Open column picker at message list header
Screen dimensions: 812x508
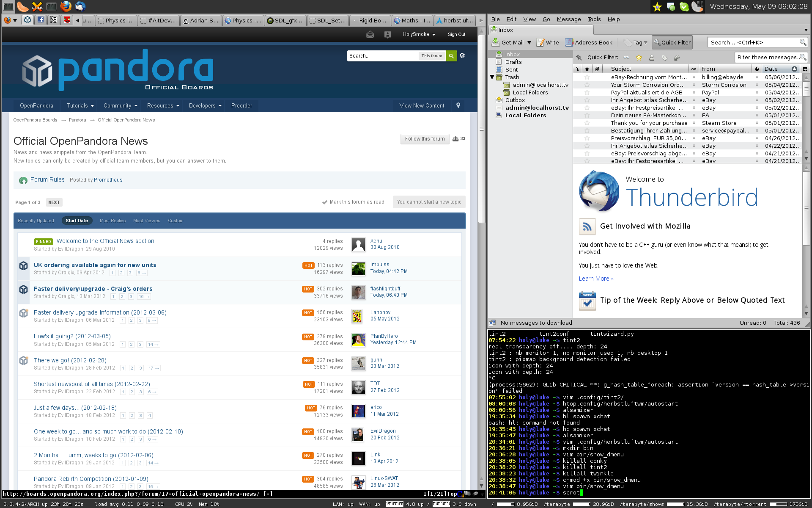pyautogui.click(x=805, y=69)
